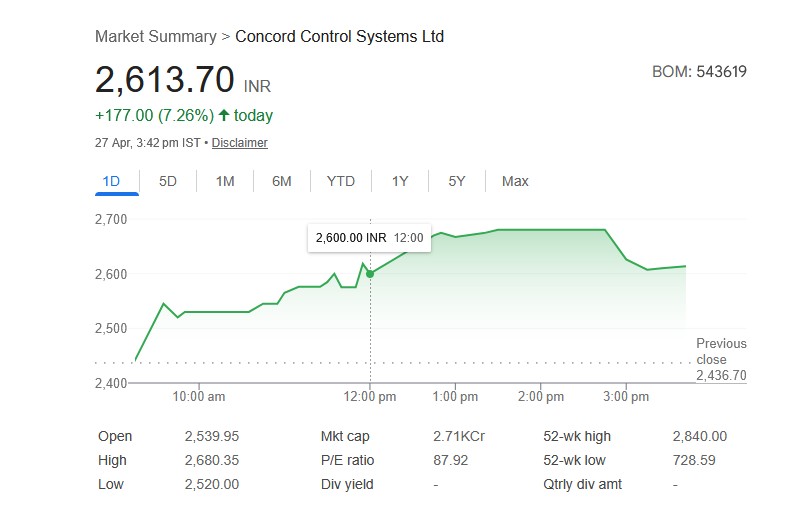Switch chart to 1Y view
Image resolution: width=797 pixels, height=512 pixels.
[x=400, y=181]
